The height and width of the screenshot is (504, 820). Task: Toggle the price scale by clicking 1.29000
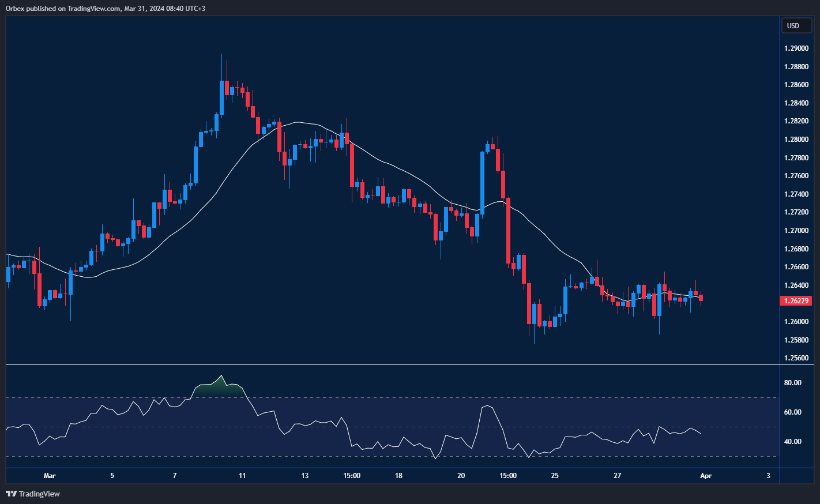(x=795, y=48)
